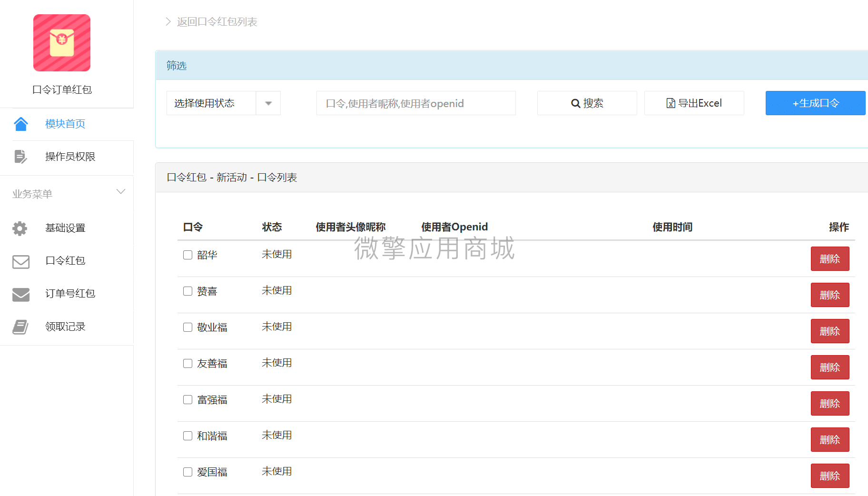Click the solid envelope icon beside 订单号红包
This screenshot has height=496, width=868.
pyautogui.click(x=21, y=294)
